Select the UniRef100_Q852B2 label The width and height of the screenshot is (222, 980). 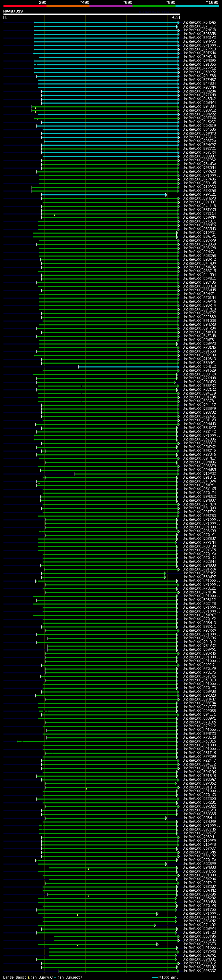pyautogui.click(x=199, y=898)
